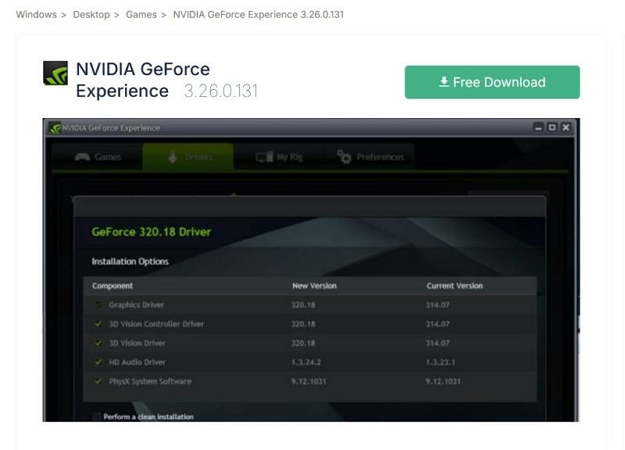This screenshot has width=625, height=450.
Task: Click the GeForce 320.18 Driver heading
Action: click(151, 232)
